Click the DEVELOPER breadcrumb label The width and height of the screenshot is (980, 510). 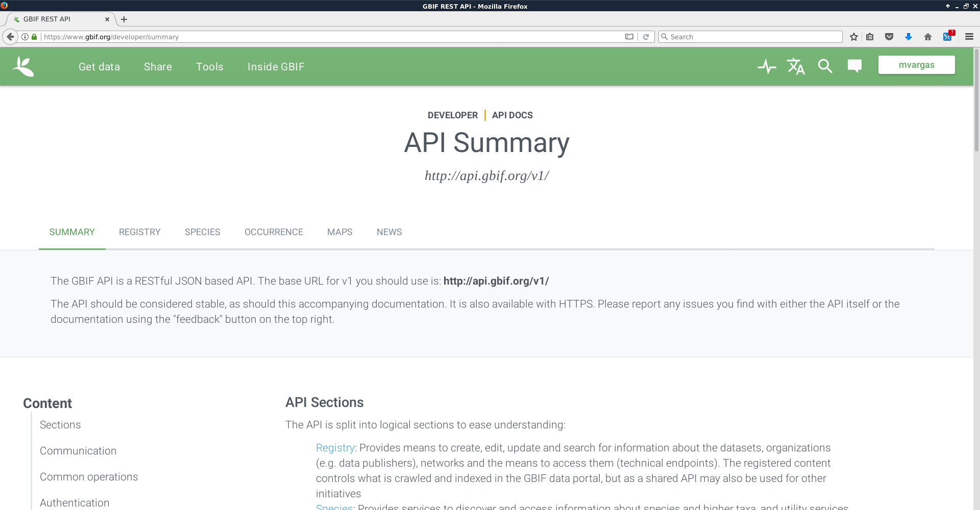[453, 115]
